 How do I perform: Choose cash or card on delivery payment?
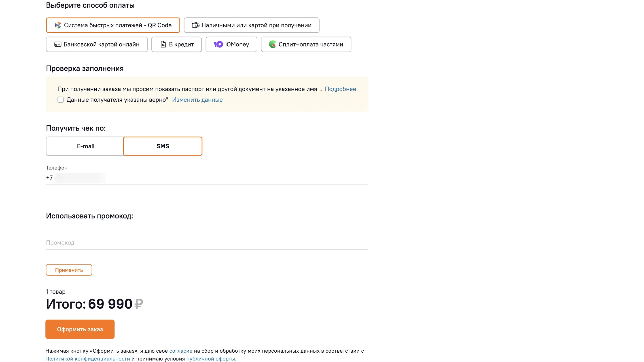point(252,25)
